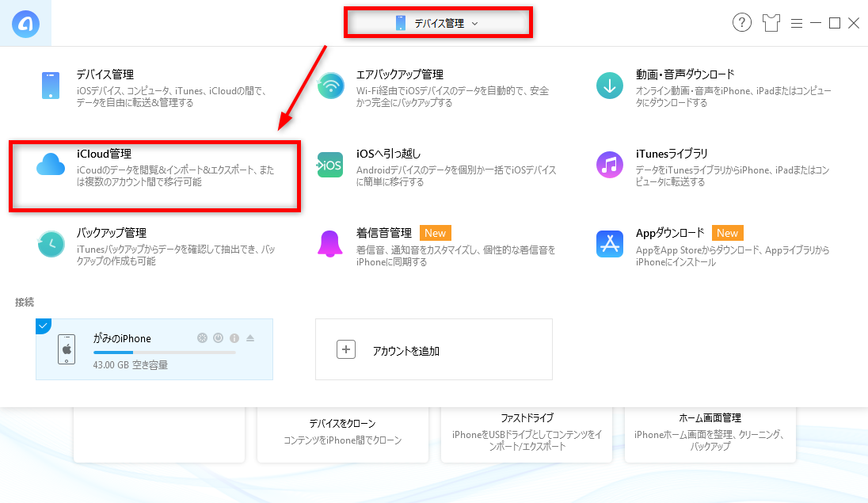Viewport: 868px width, 503px height.
Task: Select the iTunesライブラリ menu title
Action: pyautogui.click(x=672, y=154)
